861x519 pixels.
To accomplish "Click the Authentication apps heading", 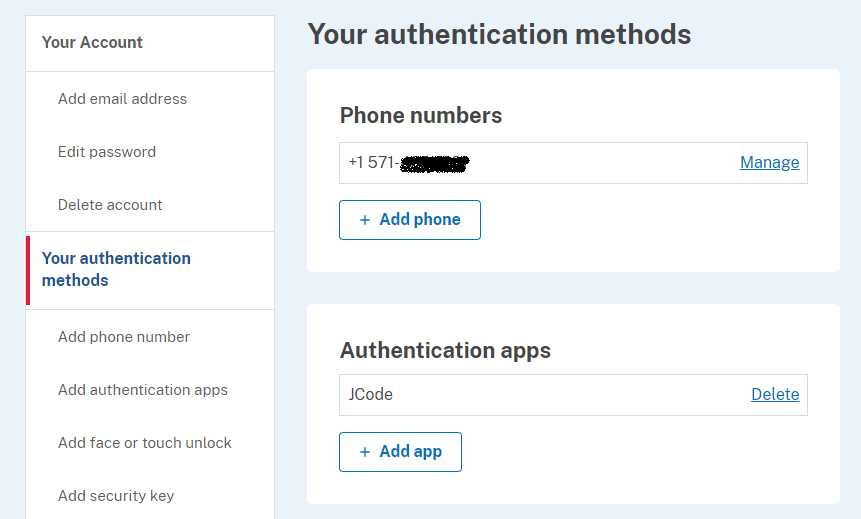I will click(x=445, y=351).
